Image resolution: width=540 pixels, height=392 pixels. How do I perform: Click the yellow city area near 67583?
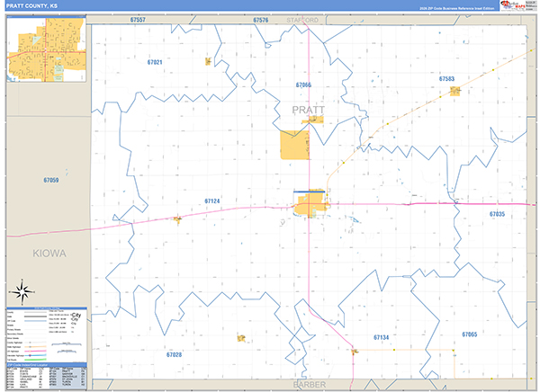(454, 91)
